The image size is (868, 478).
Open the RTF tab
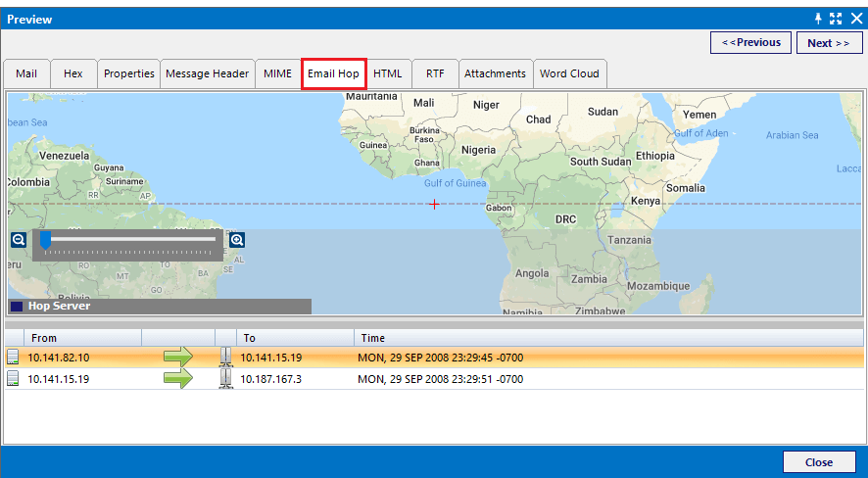coord(435,73)
